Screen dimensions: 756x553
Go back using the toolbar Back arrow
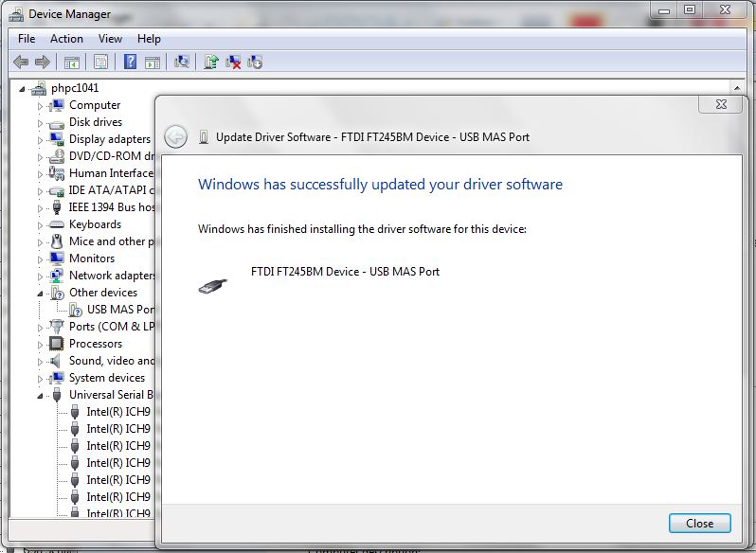coord(21,62)
